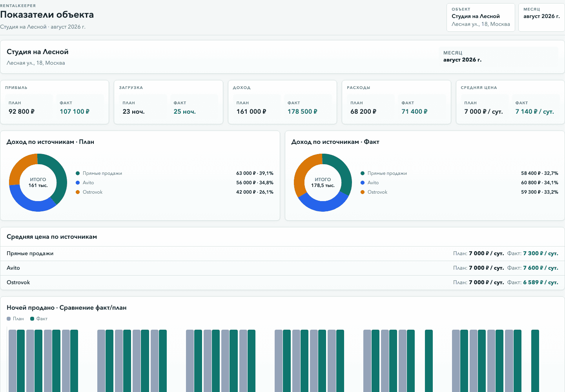Click the orange Ostrovok dot in План legend
The height and width of the screenshot is (392, 565).
tap(78, 192)
